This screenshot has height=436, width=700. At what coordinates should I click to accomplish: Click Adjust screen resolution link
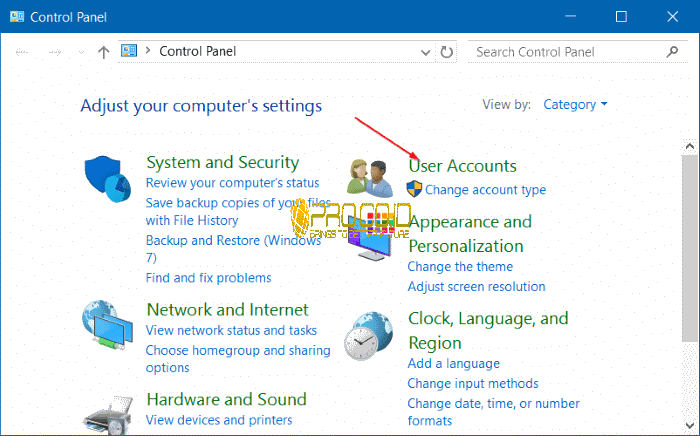[476, 287]
